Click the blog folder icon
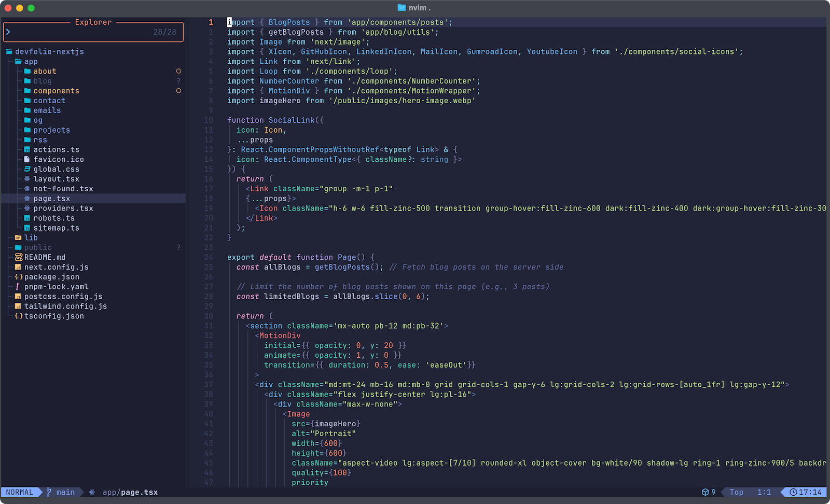 [x=27, y=81]
